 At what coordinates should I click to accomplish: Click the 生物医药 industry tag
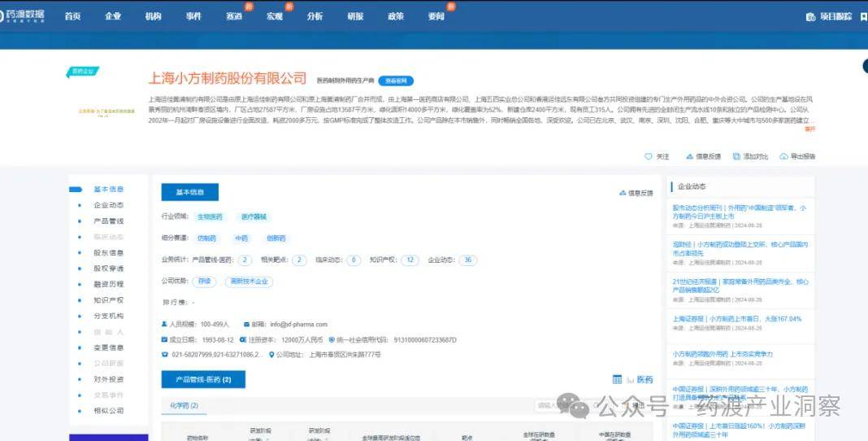[x=210, y=216]
